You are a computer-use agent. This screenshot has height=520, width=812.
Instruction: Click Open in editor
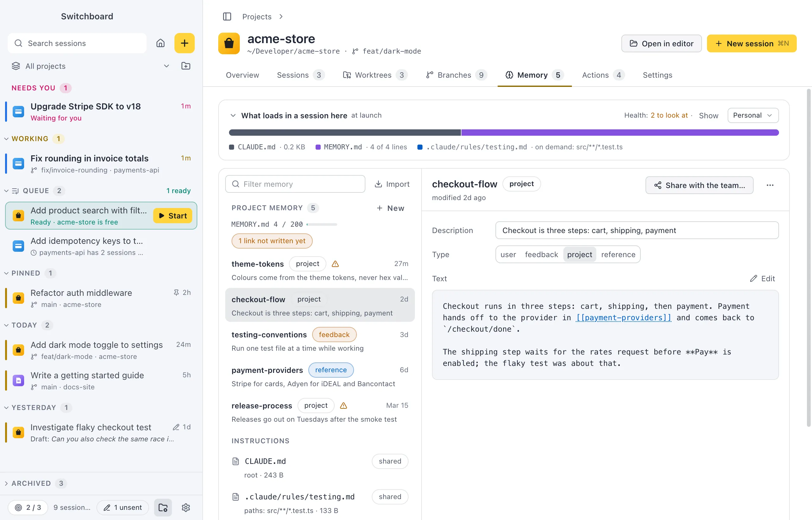click(661, 43)
